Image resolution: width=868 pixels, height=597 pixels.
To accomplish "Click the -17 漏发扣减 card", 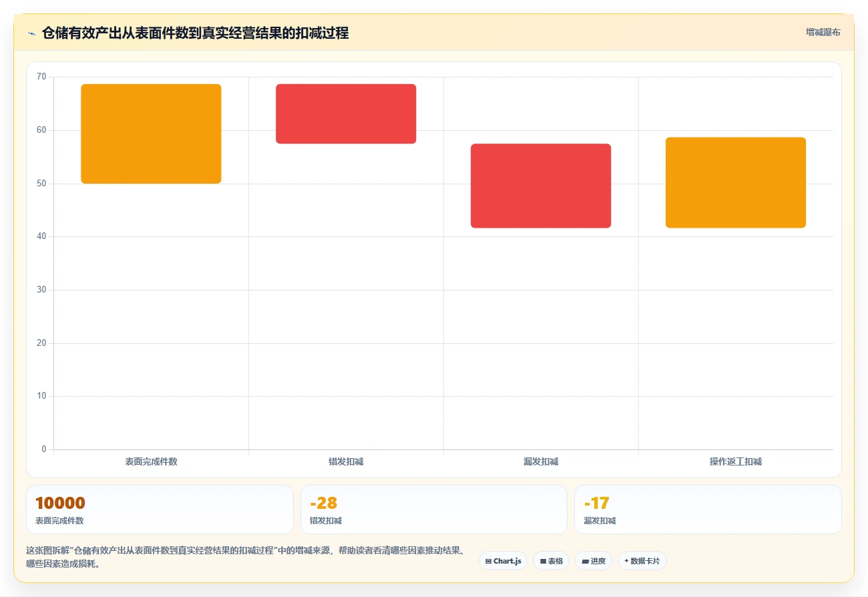I will 708,510.
